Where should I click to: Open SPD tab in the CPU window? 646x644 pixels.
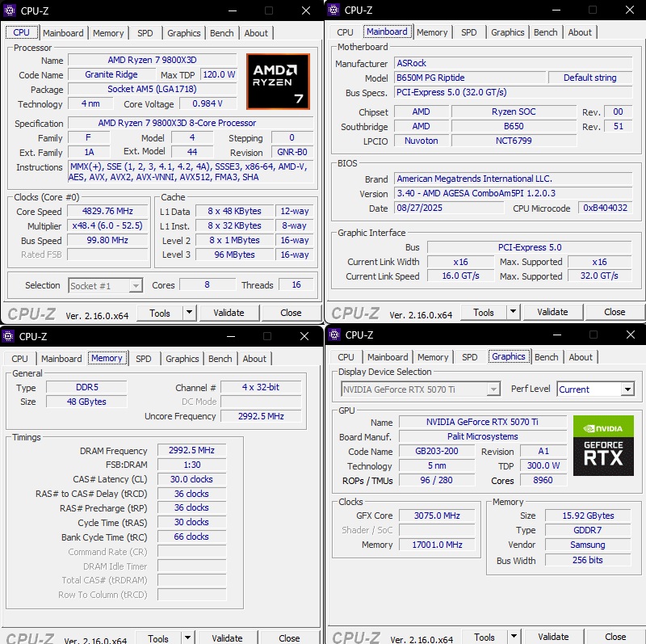145,33
